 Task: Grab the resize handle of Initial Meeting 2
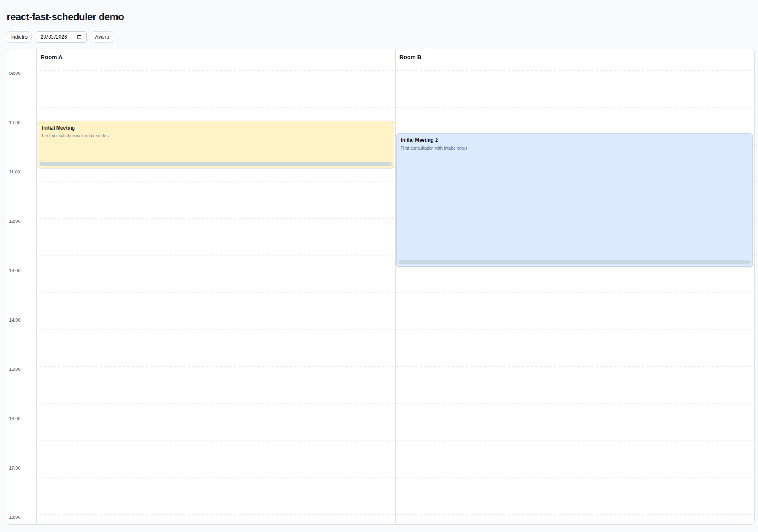575,262
